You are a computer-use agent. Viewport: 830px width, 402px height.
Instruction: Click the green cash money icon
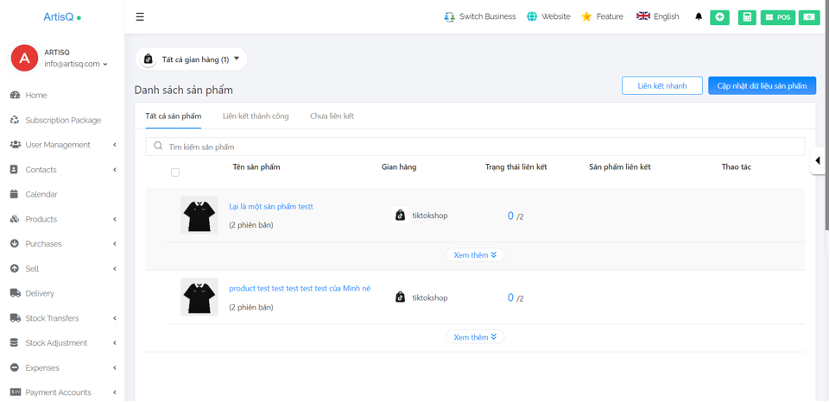click(x=808, y=17)
